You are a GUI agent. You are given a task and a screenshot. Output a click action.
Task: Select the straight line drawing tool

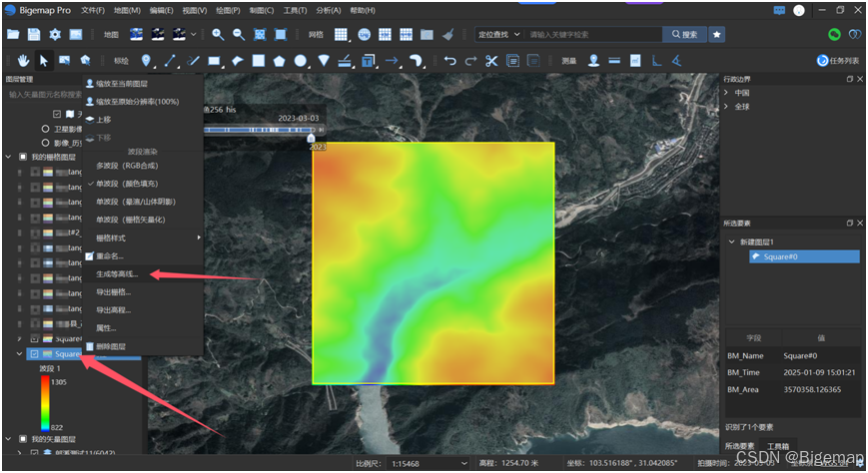[170, 60]
